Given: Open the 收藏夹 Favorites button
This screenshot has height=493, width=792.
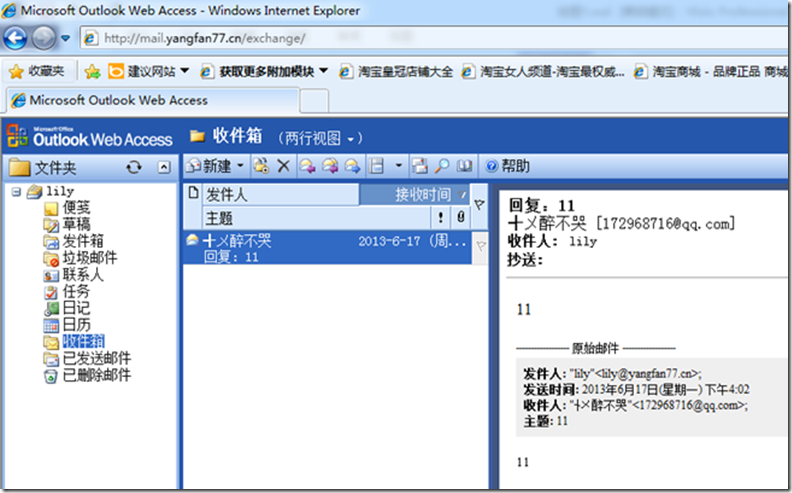Looking at the screenshot, I should [x=37, y=71].
